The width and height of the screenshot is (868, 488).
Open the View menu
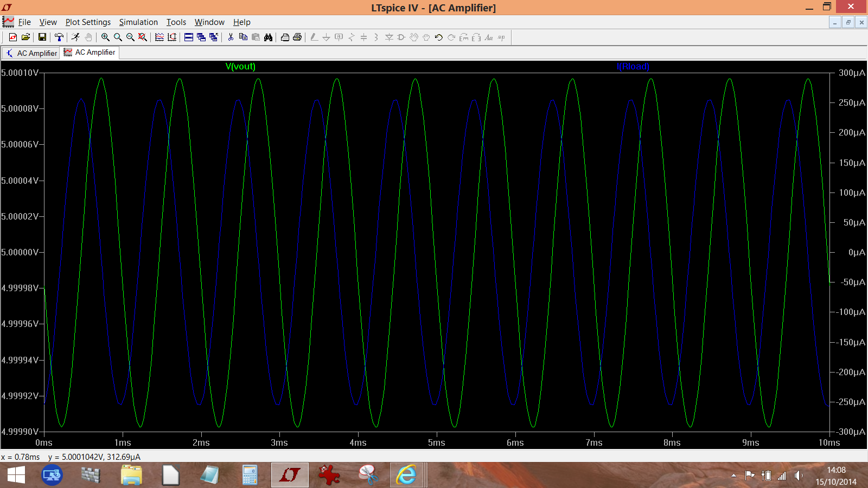coord(48,22)
